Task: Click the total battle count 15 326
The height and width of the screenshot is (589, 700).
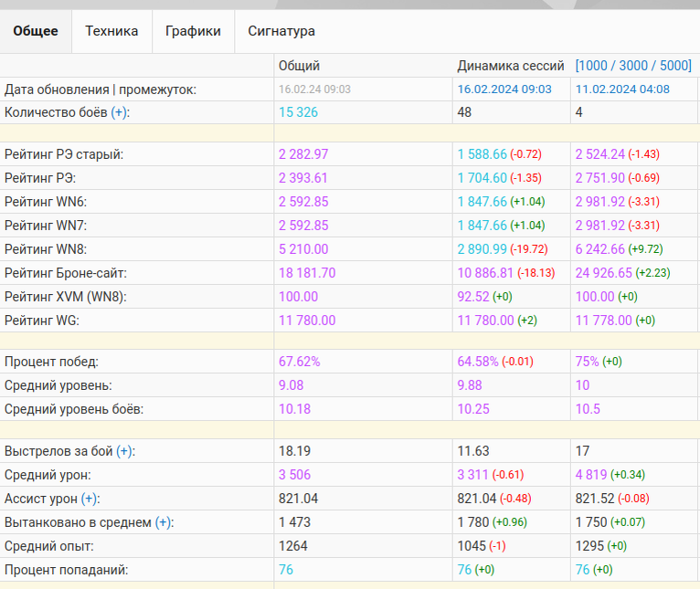Action: coord(298,112)
